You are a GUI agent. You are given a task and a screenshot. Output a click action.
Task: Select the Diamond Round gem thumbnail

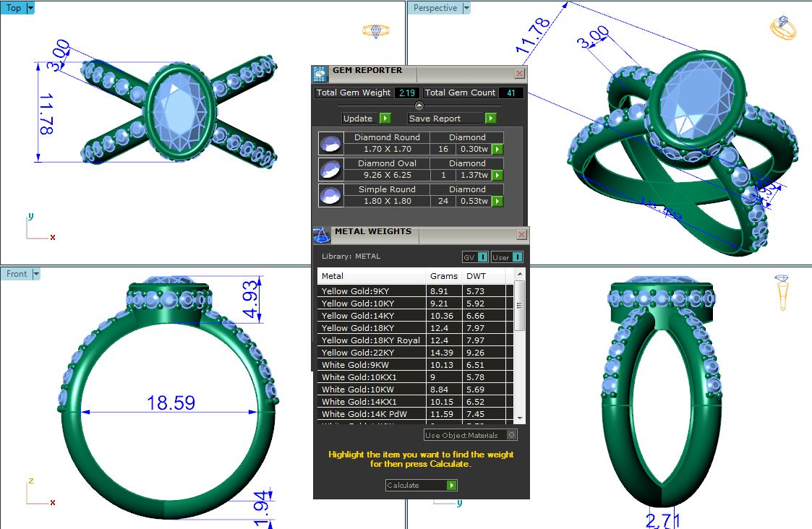(x=330, y=143)
